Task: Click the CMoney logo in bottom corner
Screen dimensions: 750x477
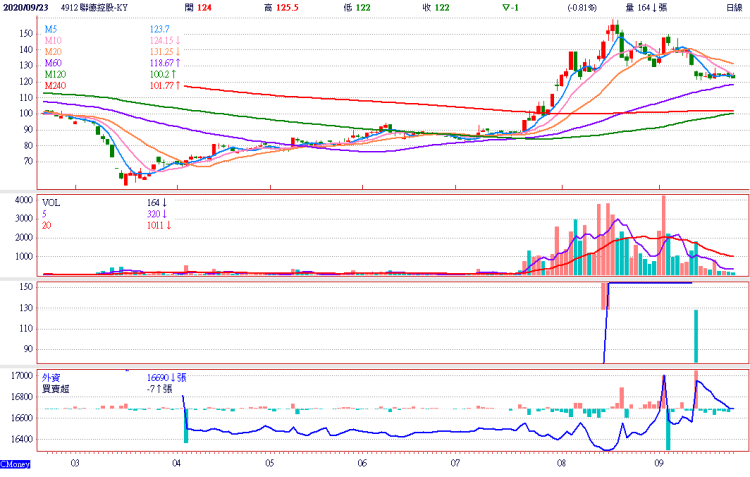Action: click(14, 465)
